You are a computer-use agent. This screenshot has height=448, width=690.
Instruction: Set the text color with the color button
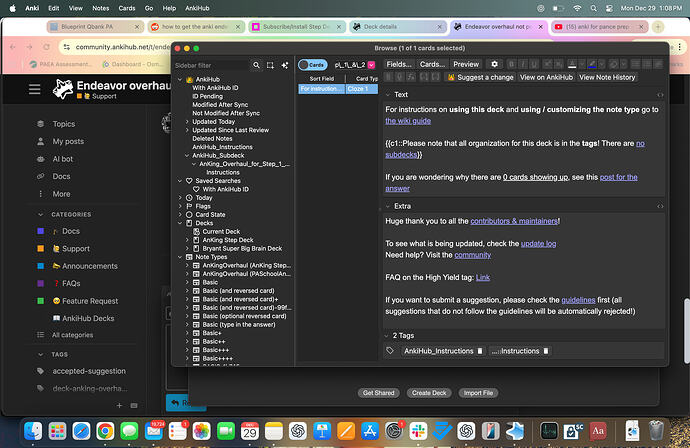click(572, 64)
